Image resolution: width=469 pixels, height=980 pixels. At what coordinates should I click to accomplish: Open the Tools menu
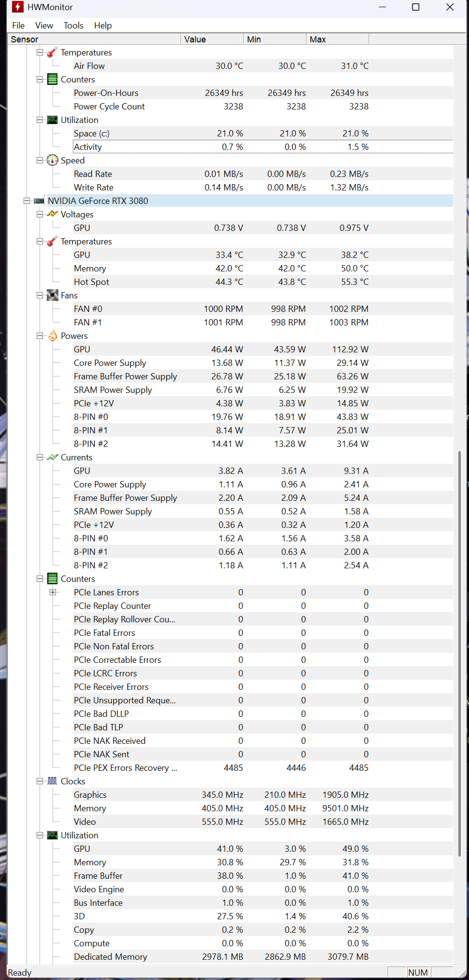(x=73, y=26)
